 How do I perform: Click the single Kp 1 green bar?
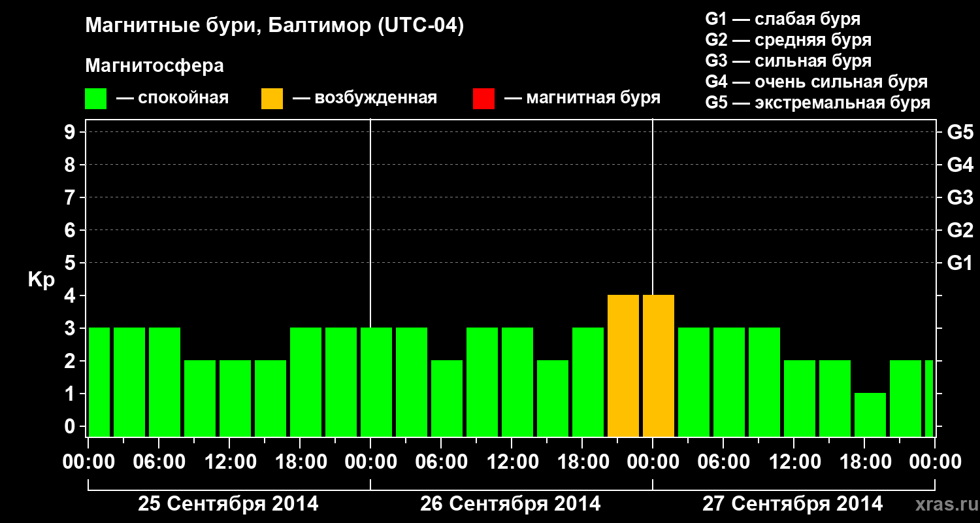pos(870,415)
